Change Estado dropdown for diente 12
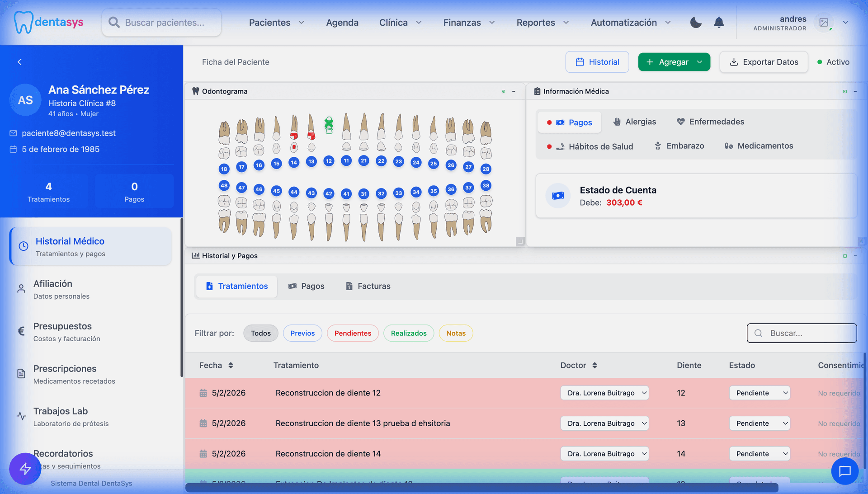868x494 pixels. (x=759, y=393)
